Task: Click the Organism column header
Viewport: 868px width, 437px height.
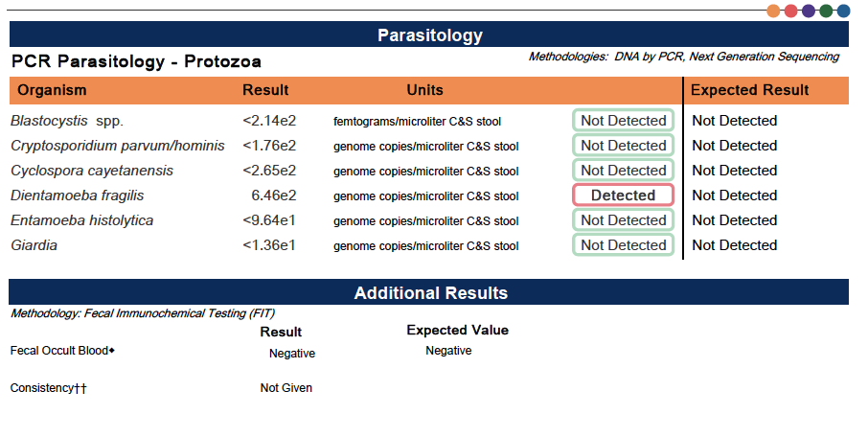Action: (x=52, y=90)
